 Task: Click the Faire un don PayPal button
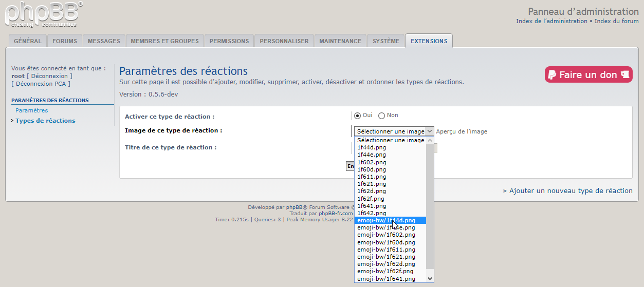pyautogui.click(x=588, y=75)
